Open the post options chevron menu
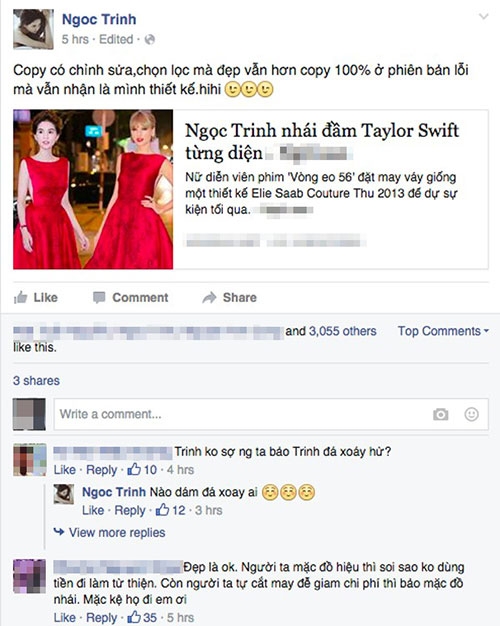Screen dimensions: 500x626 tap(484, 16)
